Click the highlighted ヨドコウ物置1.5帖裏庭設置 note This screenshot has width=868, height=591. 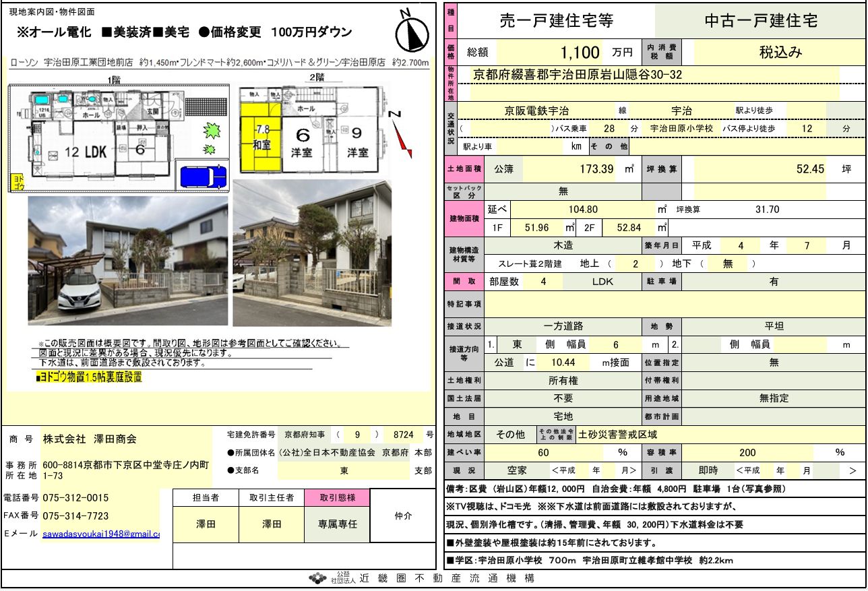point(88,377)
